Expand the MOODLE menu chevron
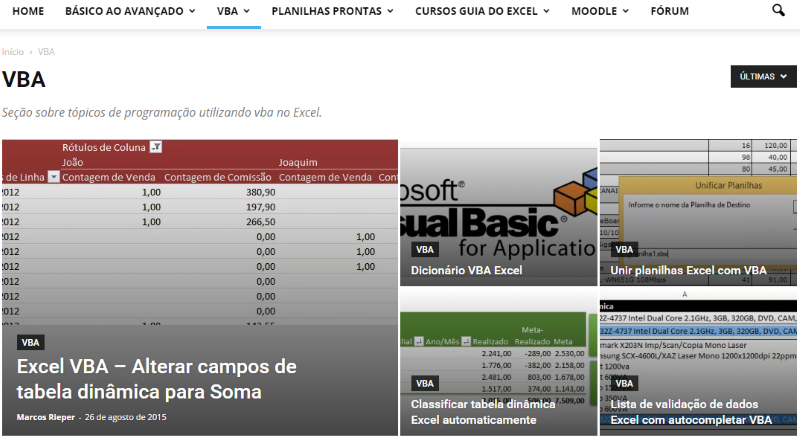800x441 pixels. tap(626, 11)
